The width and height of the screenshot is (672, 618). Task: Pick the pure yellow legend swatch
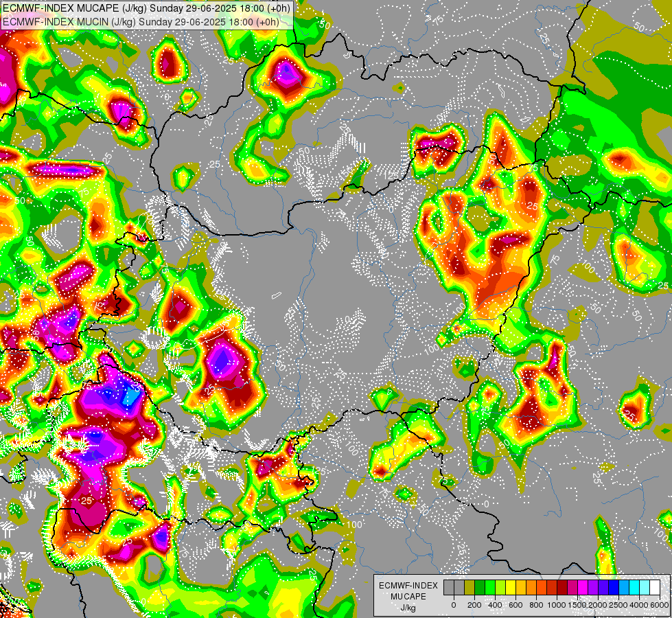[511, 587]
